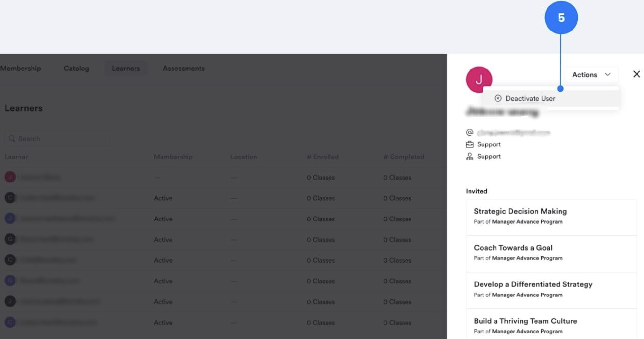Click the search magnifier icon in Learners panel
Screen dimensions: 644x339
pos(12,139)
